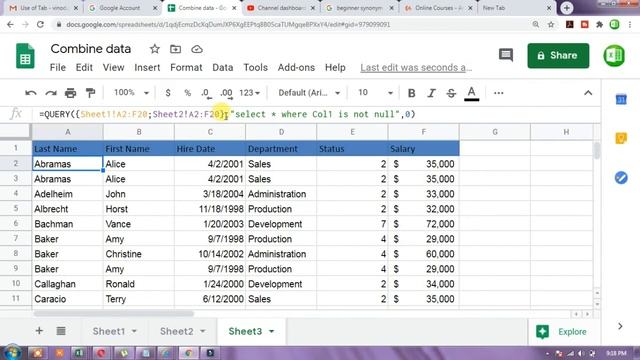
Task: Click the Explore button
Action: pyautogui.click(x=561, y=332)
